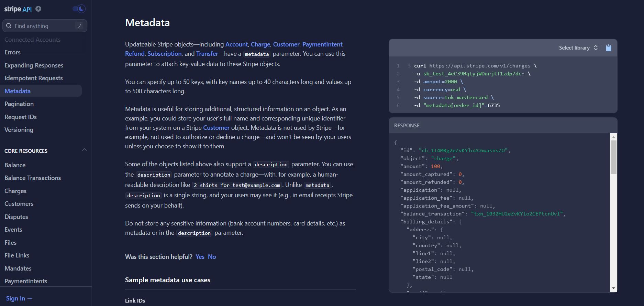Click the Find anything search field
This screenshot has width=644, height=306.
[45, 26]
